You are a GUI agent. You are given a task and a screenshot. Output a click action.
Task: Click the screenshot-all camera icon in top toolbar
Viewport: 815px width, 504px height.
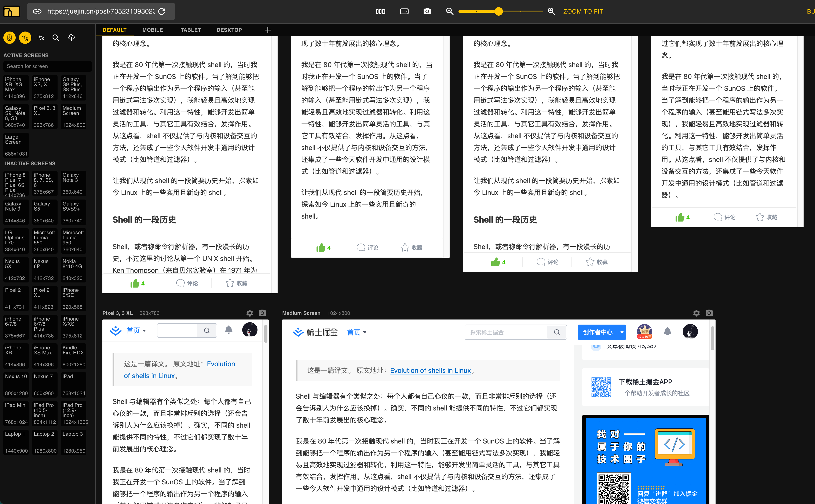(x=427, y=11)
